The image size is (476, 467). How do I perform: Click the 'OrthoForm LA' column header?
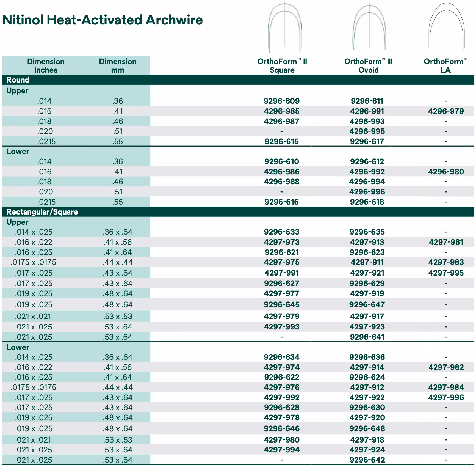tap(445, 65)
